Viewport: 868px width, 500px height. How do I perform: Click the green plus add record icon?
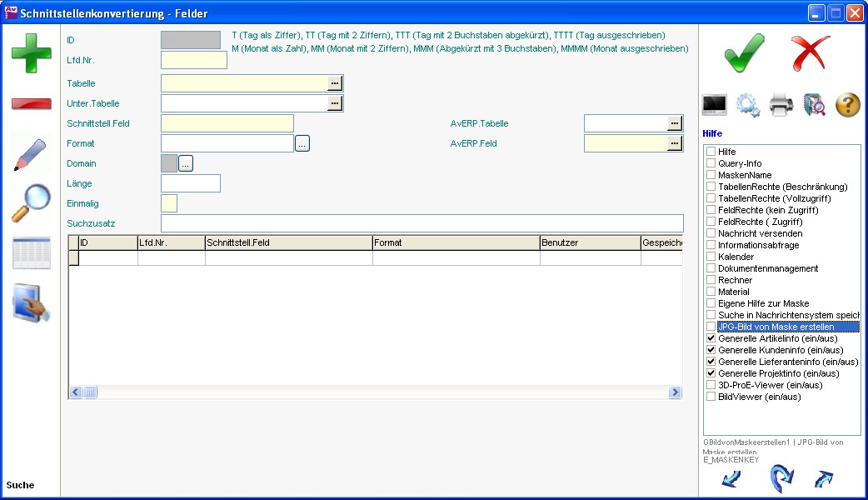(31, 53)
